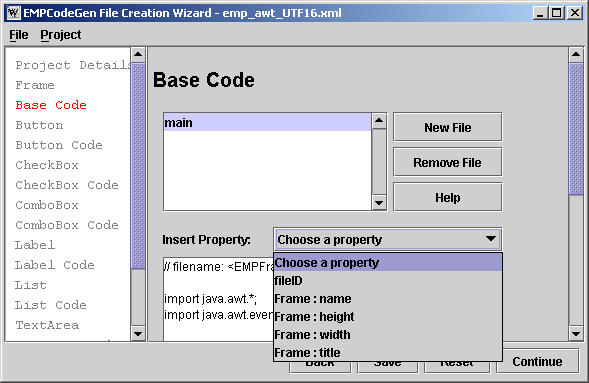Click the application icon in title bar
589x383 pixels.
tap(14, 13)
